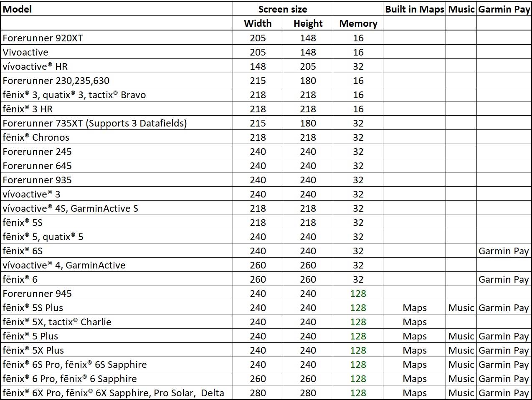
Task: Click the Maps cell for fēnix 5X, tactix Charlie
Action: (x=414, y=322)
